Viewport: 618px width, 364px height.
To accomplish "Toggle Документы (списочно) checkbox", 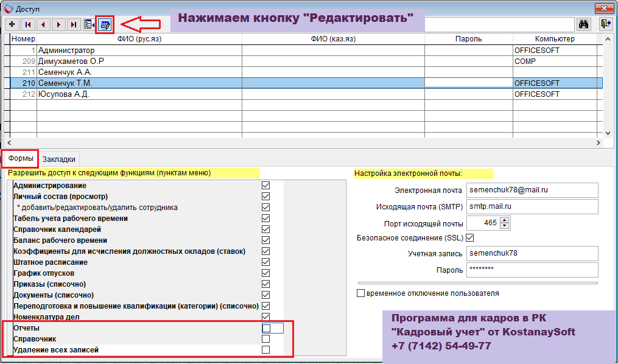I will pyautogui.click(x=265, y=295).
